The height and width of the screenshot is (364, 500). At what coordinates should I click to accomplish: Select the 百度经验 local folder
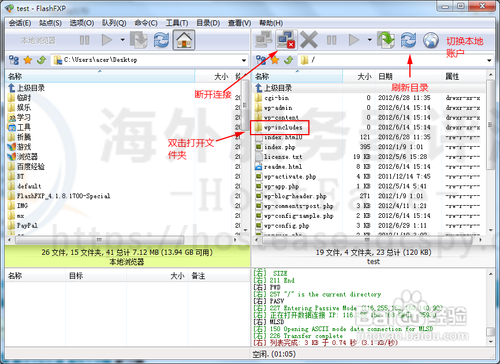(x=26, y=166)
